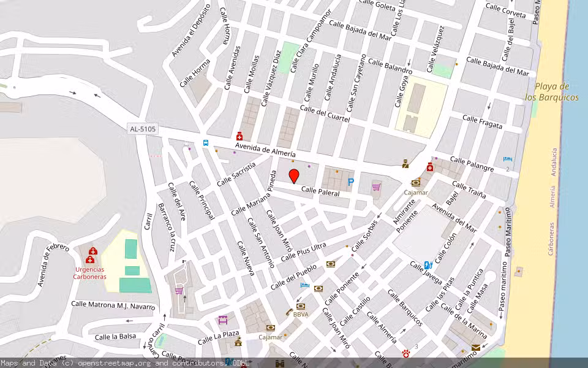
Task: Select the pink hostel icon near Calle La Plaza
Action: (223, 320)
